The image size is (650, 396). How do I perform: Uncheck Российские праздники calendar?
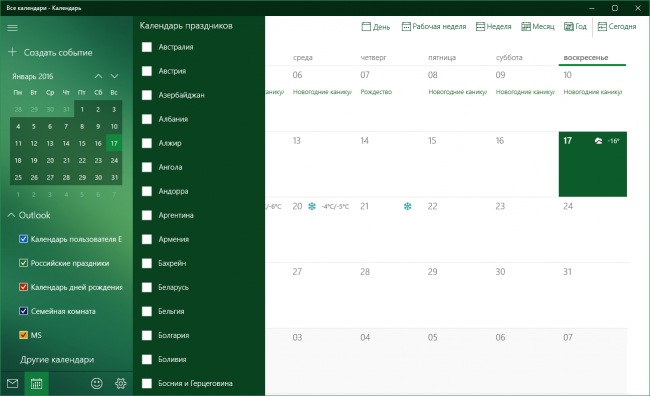[24, 263]
